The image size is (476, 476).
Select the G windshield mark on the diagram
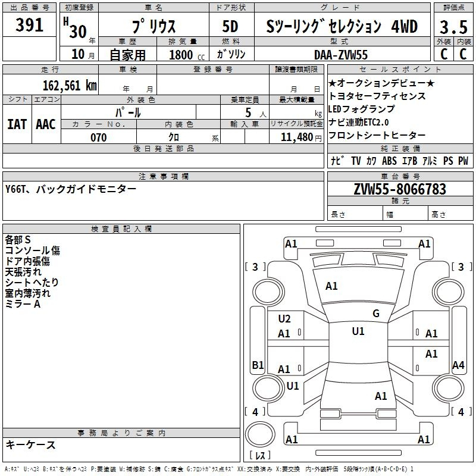pos(375,314)
